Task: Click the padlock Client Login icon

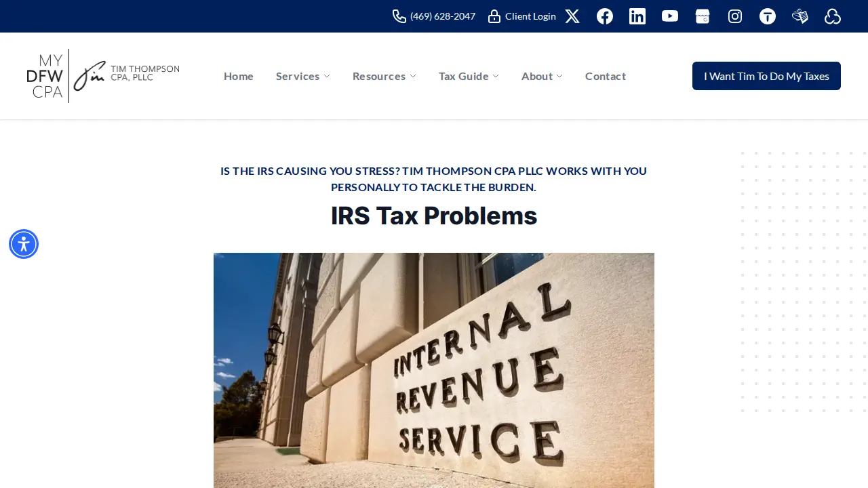Action: click(494, 16)
